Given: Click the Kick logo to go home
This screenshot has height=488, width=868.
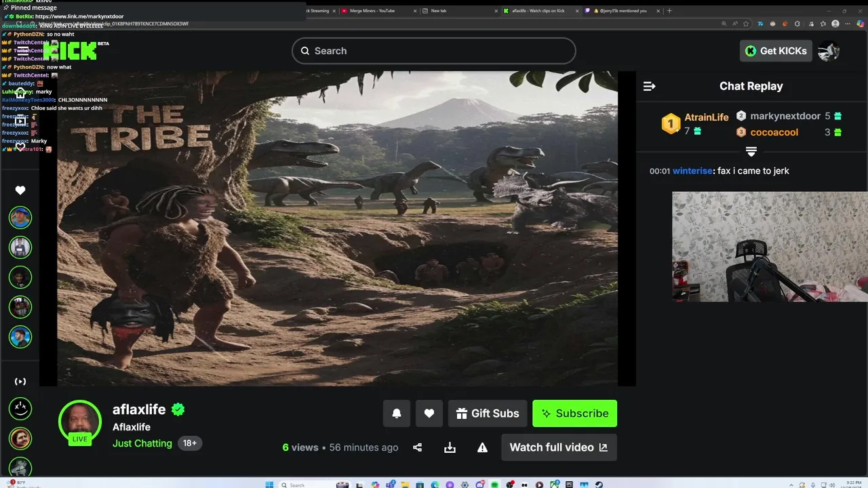Looking at the screenshot, I should tap(70, 51).
